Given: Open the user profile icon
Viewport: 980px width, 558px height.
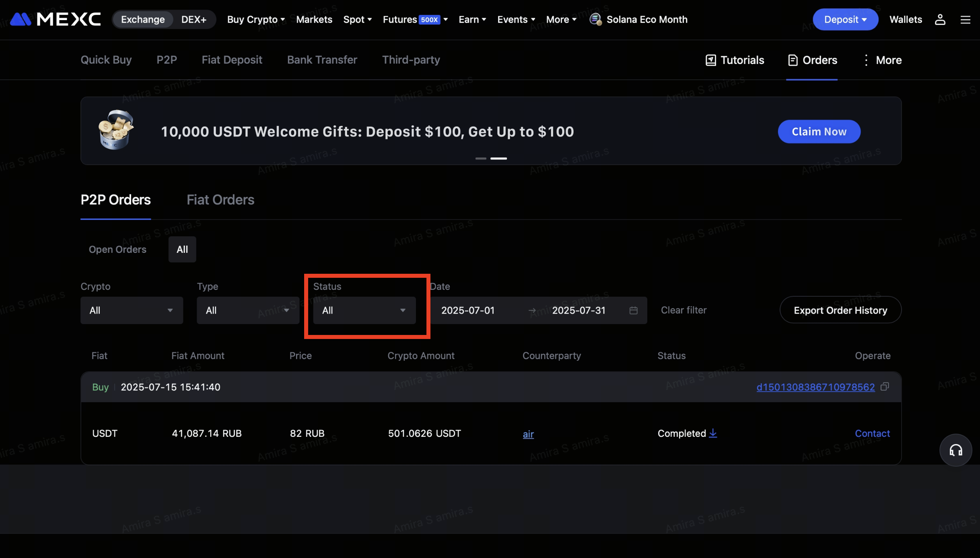Looking at the screenshot, I should (940, 19).
